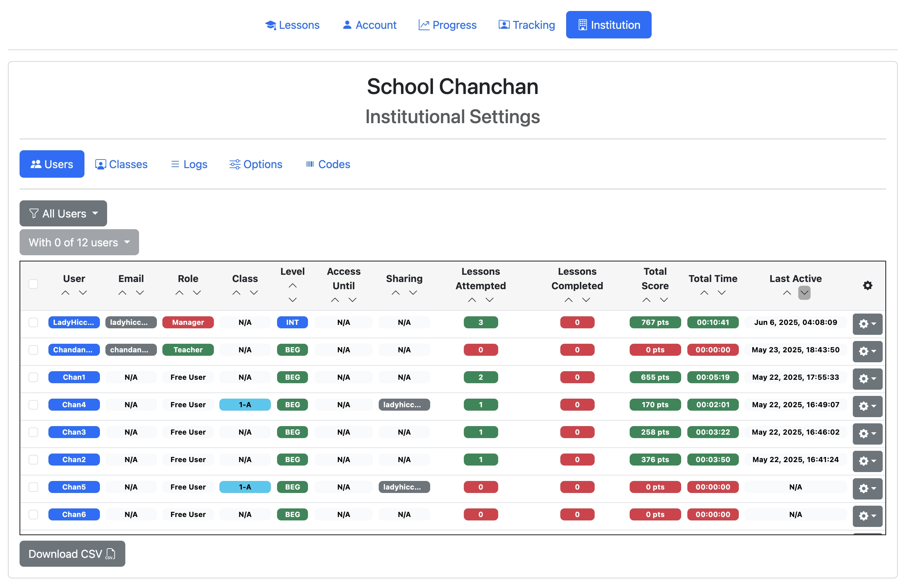Image resolution: width=905 pixels, height=588 pixels.
Task: Sort Sharing column descending arrow
Action: (413, 293)
